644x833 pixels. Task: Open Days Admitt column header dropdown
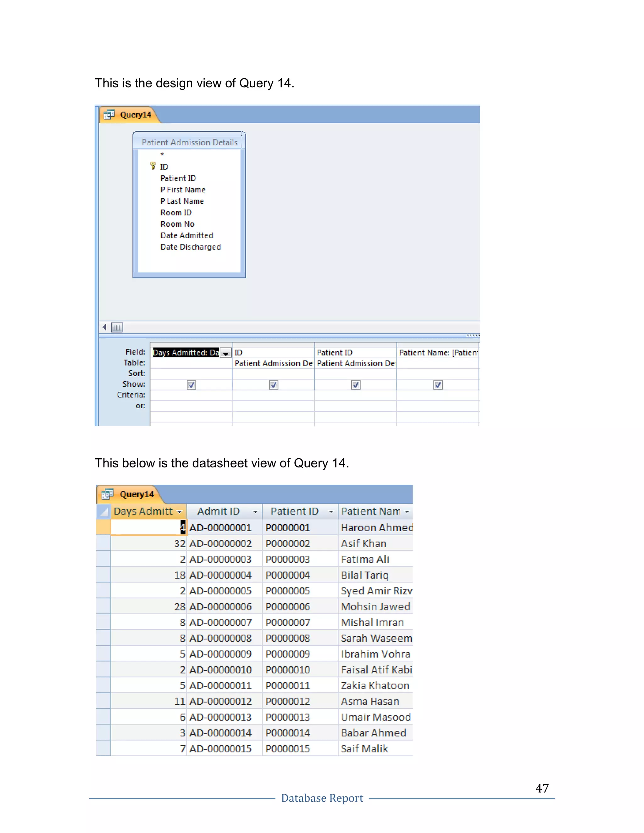tap(180, 512)
